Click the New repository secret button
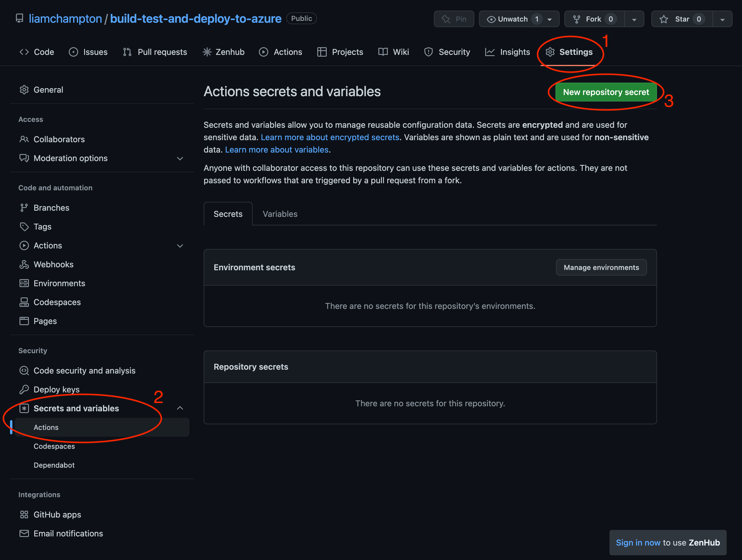The height and width of the screenshot is (560, 742). (x=605, y=92)
